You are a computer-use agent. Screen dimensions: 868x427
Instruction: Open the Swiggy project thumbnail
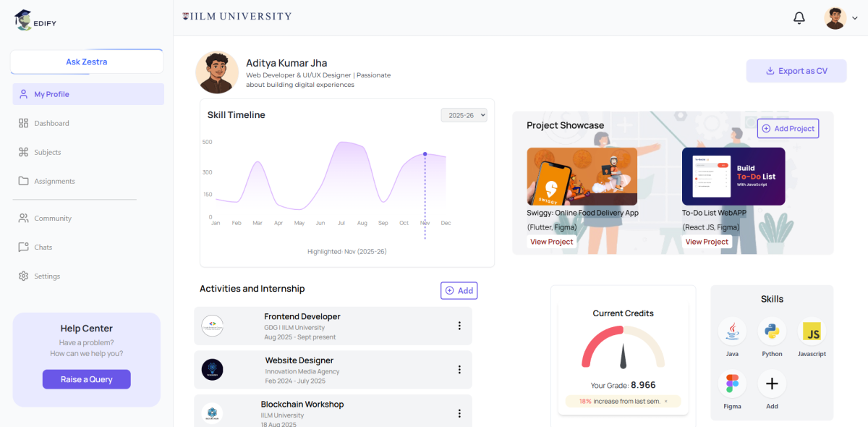(582, 177)
